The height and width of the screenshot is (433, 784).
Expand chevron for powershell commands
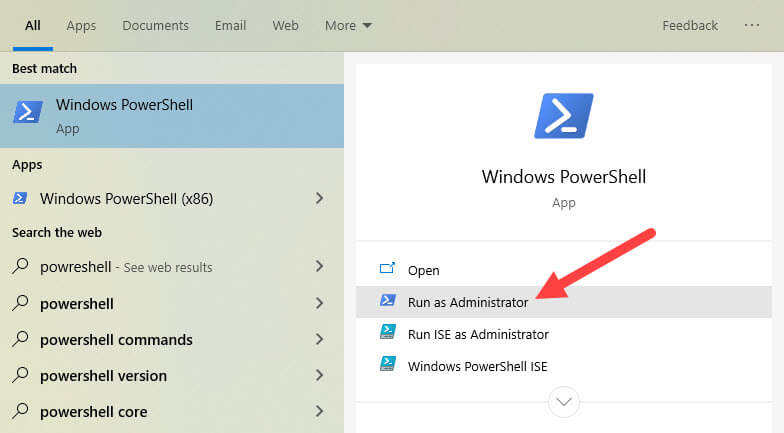point(319,339)
